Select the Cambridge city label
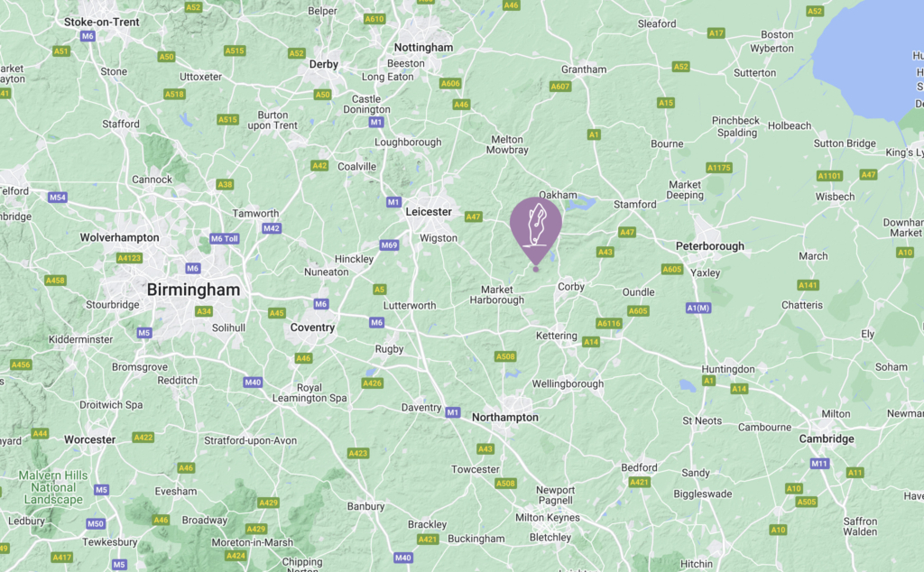This screenshot has width=924, height=572. [827, 438]
